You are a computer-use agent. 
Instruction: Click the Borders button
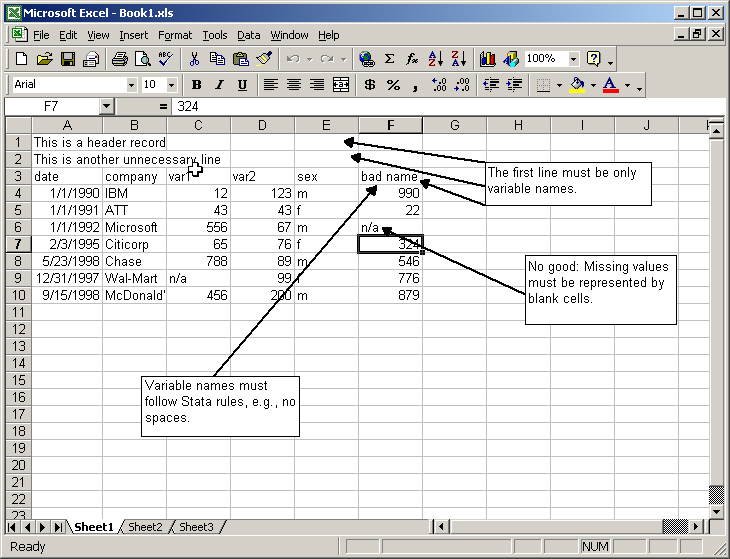(x=543, y=85)
